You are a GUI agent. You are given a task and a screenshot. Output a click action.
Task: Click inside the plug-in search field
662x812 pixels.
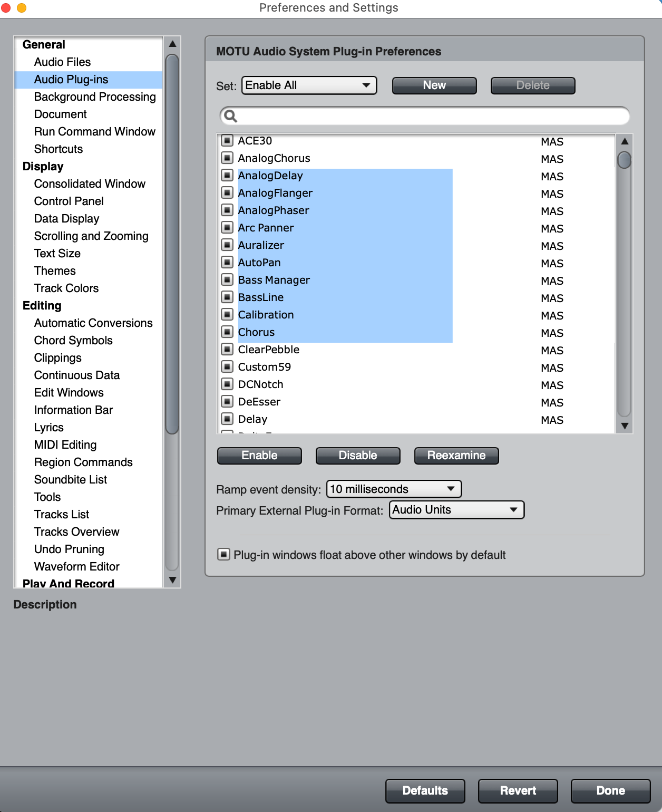(425, 115)
